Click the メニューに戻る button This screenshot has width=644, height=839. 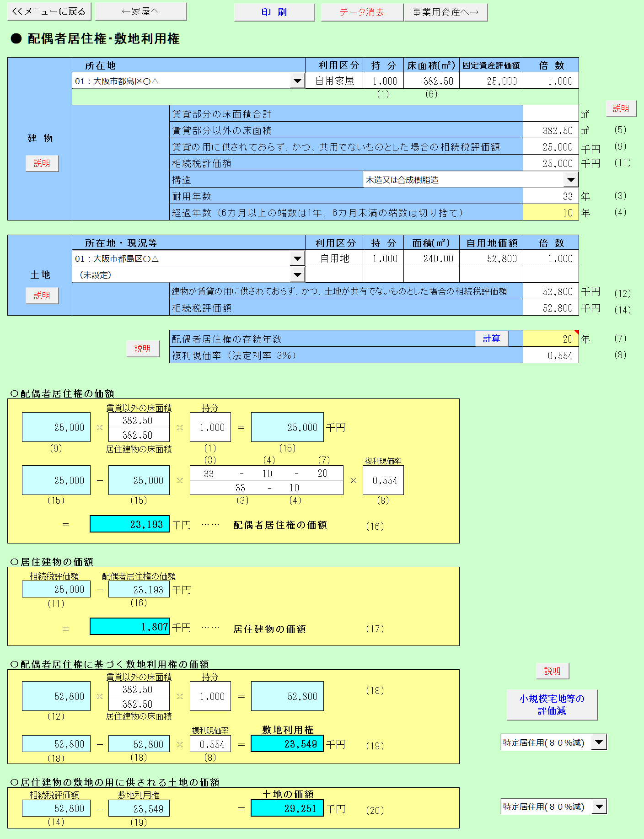click(x=49, y=11)
